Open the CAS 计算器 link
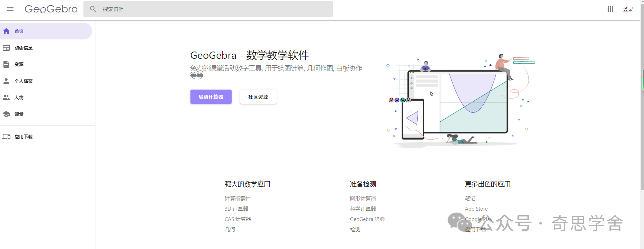This screenshot has height=249, width=644. [238, 219]
